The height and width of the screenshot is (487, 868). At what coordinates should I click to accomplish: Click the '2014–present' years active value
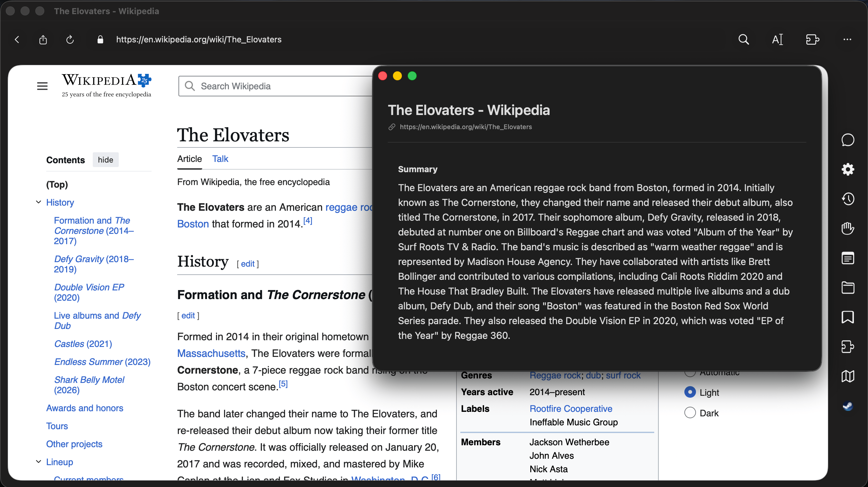[x=557, y=392]
